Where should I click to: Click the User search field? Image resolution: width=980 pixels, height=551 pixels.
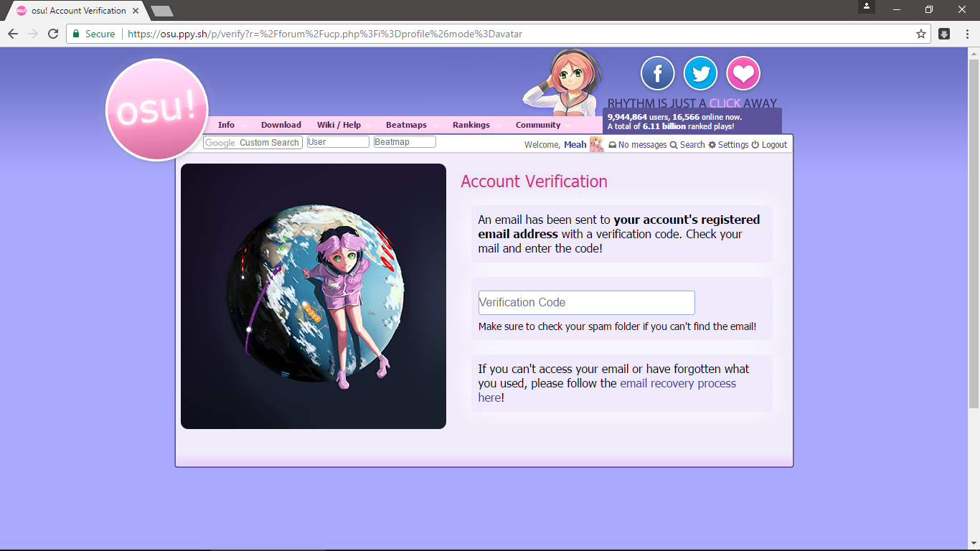338,142
